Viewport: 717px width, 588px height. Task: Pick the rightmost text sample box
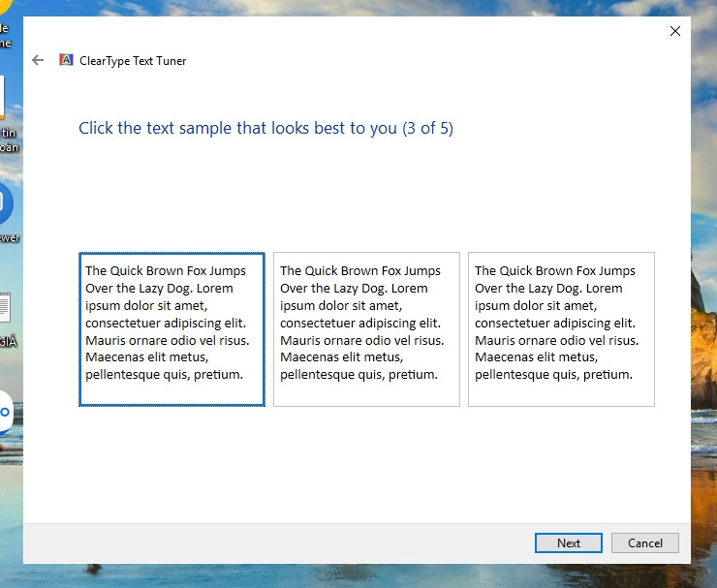click(562, 328)
